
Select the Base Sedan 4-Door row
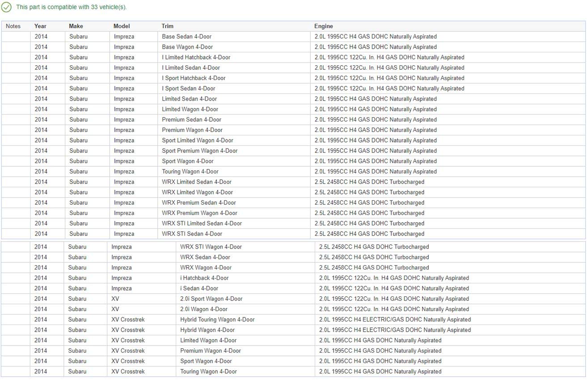[186, 37]
